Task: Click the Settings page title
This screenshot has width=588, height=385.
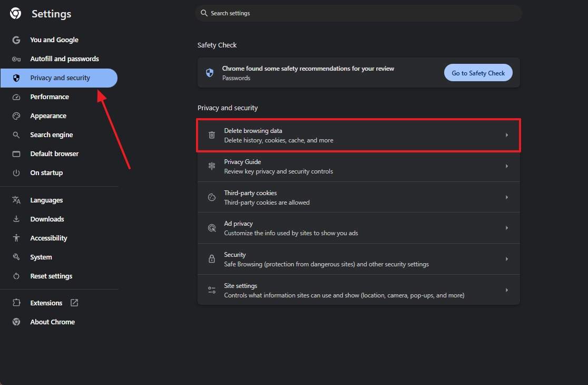Action: point(52,14)
